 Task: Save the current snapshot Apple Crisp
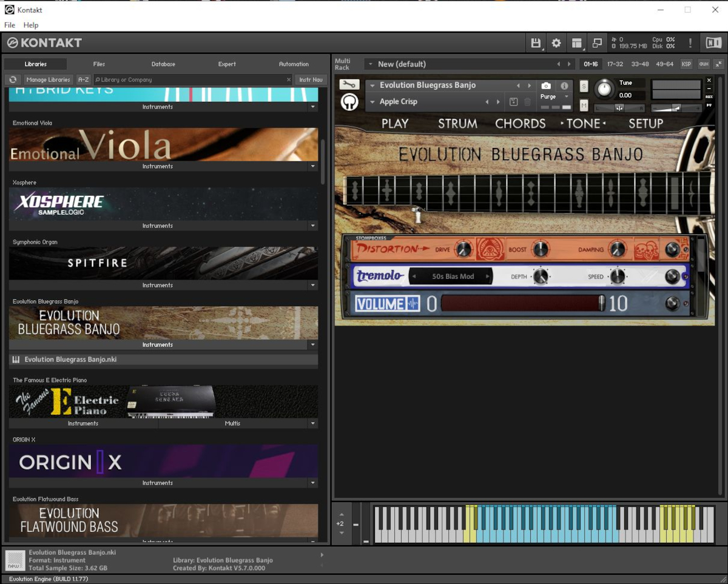[514, 102]
